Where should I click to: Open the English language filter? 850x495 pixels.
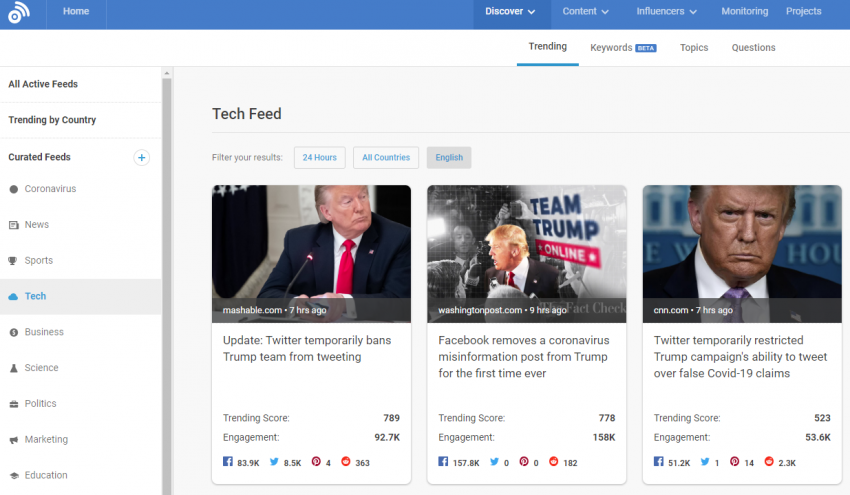(449, 158)
